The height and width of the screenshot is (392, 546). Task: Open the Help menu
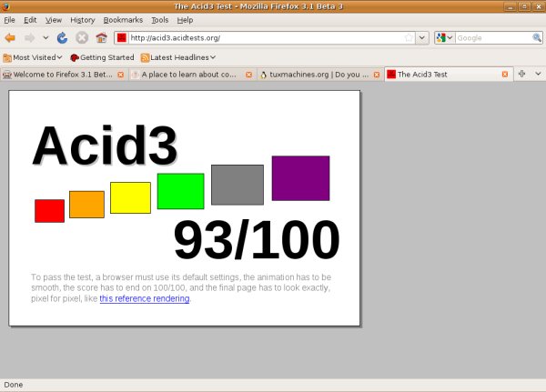point(185,20)
